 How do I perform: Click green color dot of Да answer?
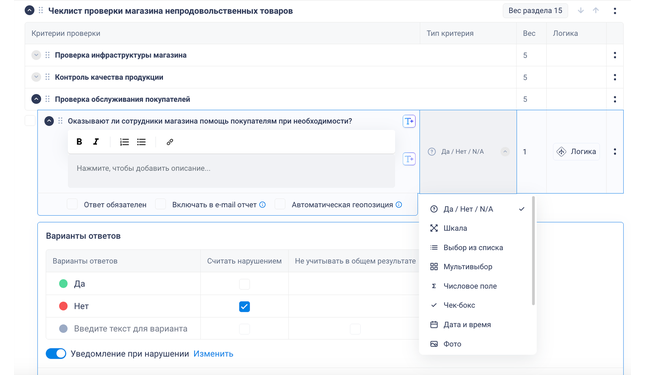(x=63, y=284)
